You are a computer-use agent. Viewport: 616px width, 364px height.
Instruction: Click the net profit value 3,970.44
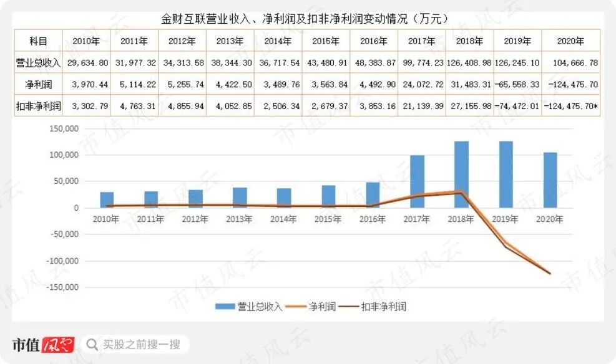90,84
